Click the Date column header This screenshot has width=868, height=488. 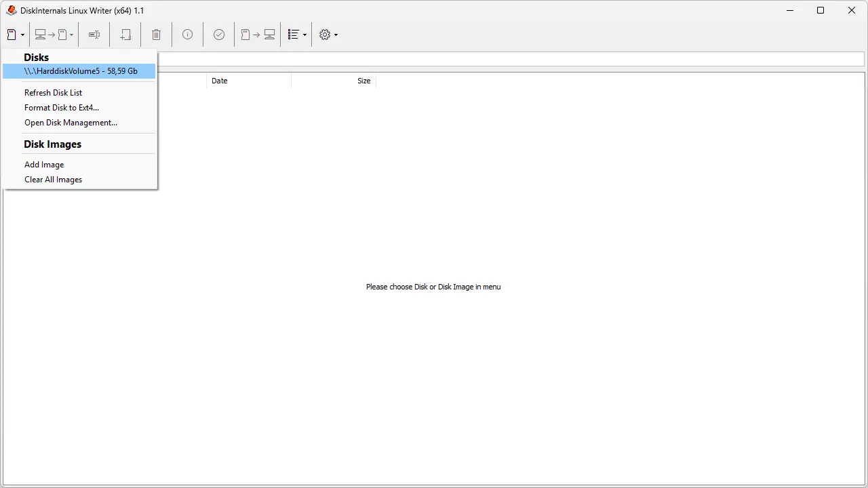[249, 81]
